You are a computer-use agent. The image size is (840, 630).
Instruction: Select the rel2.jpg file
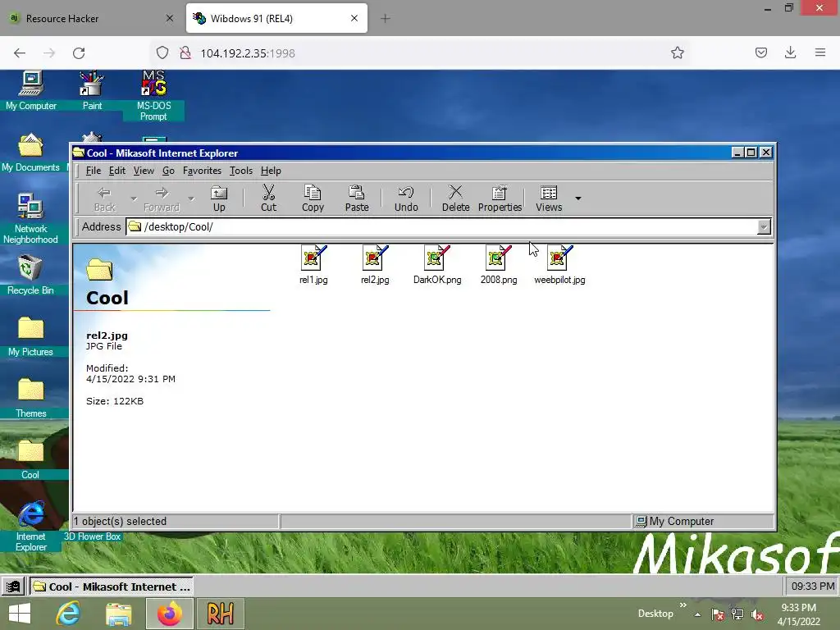click(x=375, y=265)
